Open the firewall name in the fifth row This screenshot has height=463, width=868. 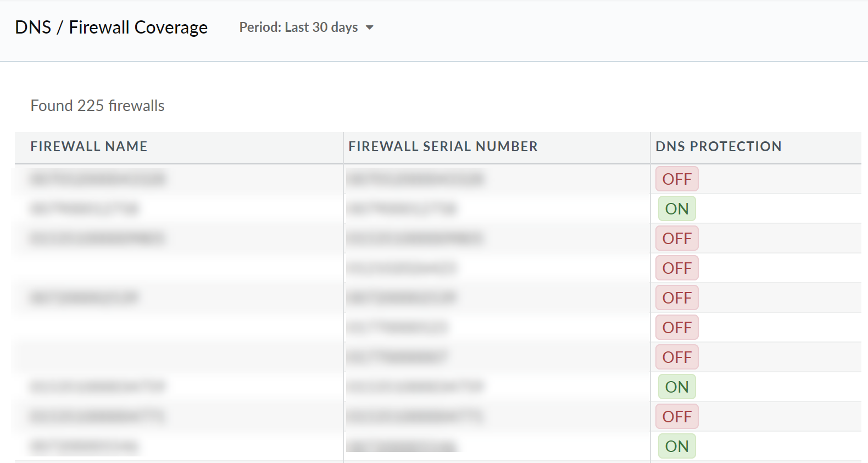(x=84, y=298)
